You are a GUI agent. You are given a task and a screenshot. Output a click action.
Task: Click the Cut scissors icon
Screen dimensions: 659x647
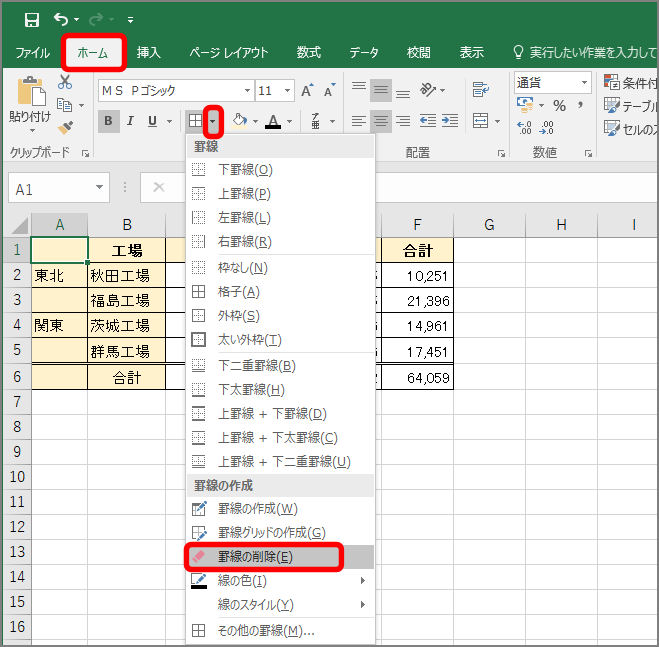[65, 82]
